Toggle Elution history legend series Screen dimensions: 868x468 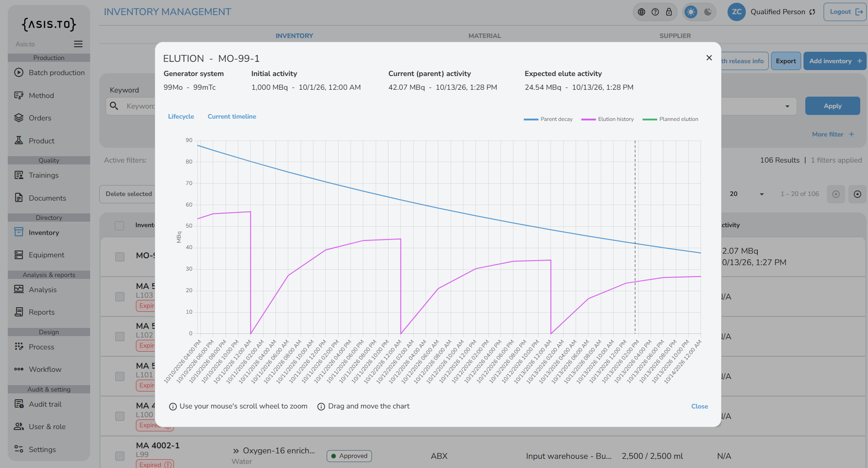pyautogui.click(x=608, y=119)
